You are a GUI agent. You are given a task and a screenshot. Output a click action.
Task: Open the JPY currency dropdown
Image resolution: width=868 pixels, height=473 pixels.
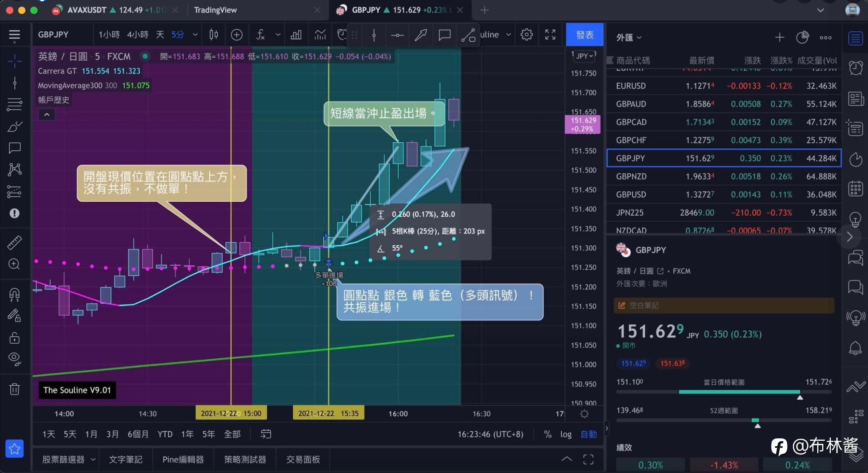(x=584, y=56)
